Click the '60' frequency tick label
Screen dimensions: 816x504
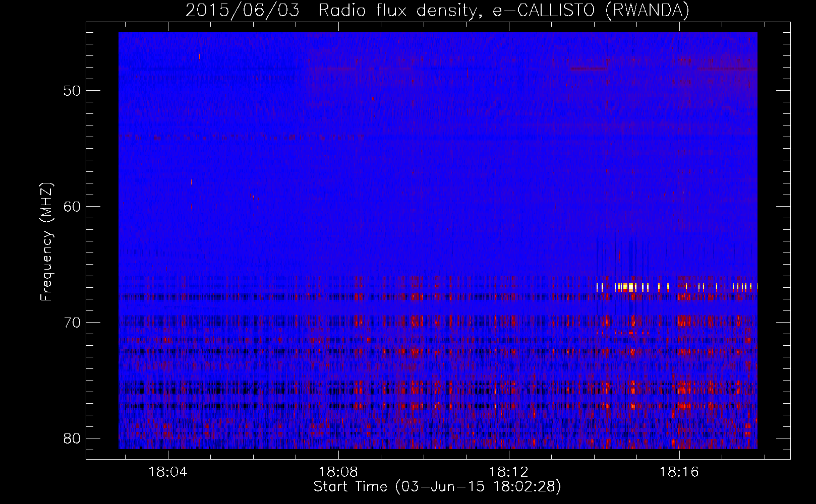pyautogui.click(x=72, y=207)
